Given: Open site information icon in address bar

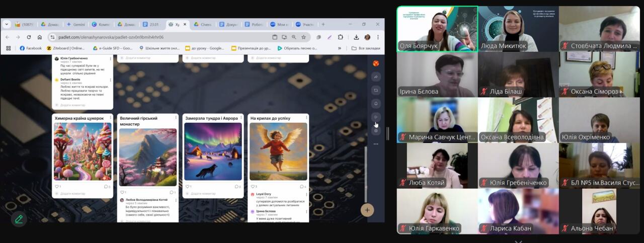Looking at the screenshot, I should (53, 37).
